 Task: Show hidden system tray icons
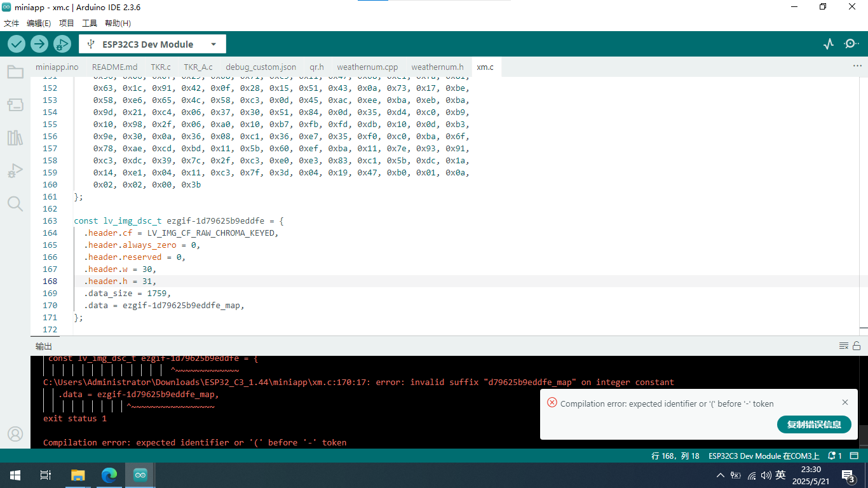pos(720,475)
